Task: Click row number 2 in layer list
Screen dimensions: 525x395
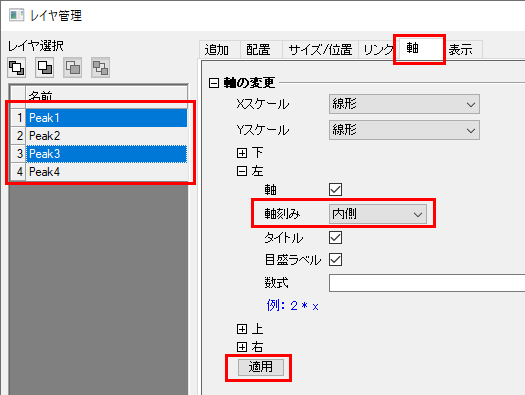Action: pyautogui.click(x=18, y=136)
